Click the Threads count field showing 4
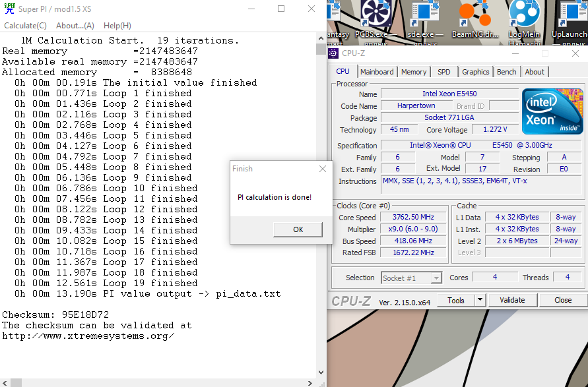This screenshot has width=588, height=387. [x=568, y=278]
